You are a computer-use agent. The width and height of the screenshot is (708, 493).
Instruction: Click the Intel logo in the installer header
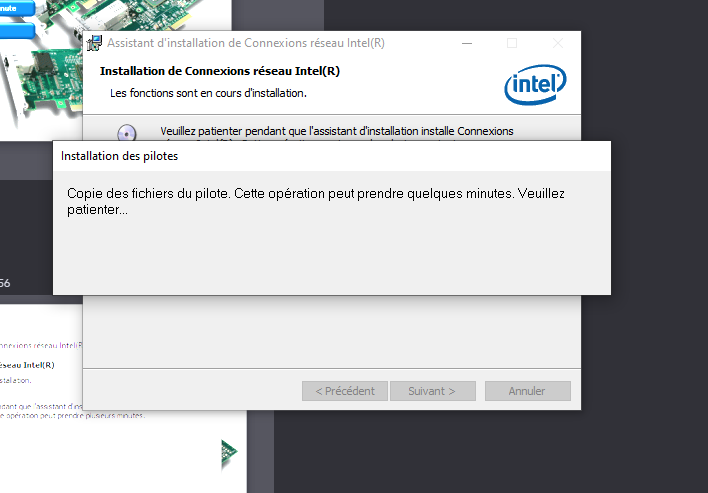point(536,84)
